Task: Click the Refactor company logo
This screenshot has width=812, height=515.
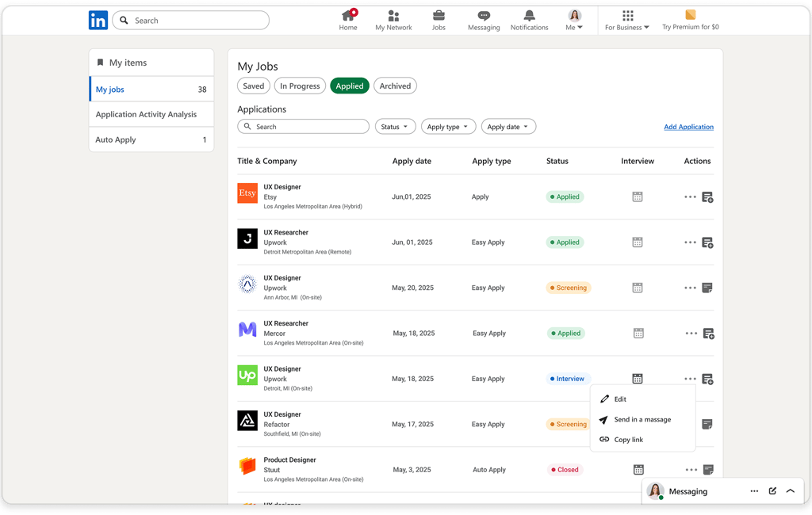Action: click(x=247, y=421)
